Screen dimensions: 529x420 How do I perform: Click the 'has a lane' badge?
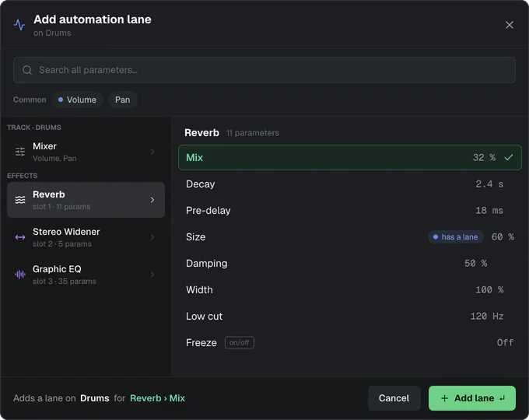tap(455, 236)
